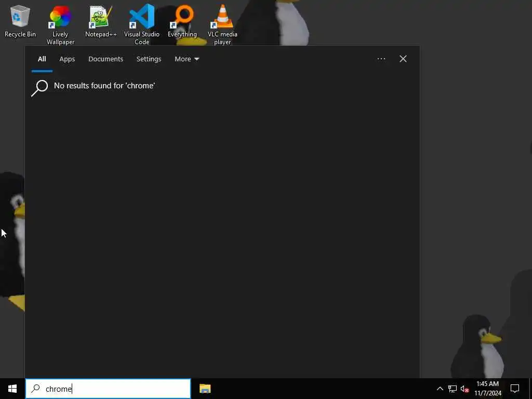Open the Everything search desktop shortcut

(x=182, y=21)
